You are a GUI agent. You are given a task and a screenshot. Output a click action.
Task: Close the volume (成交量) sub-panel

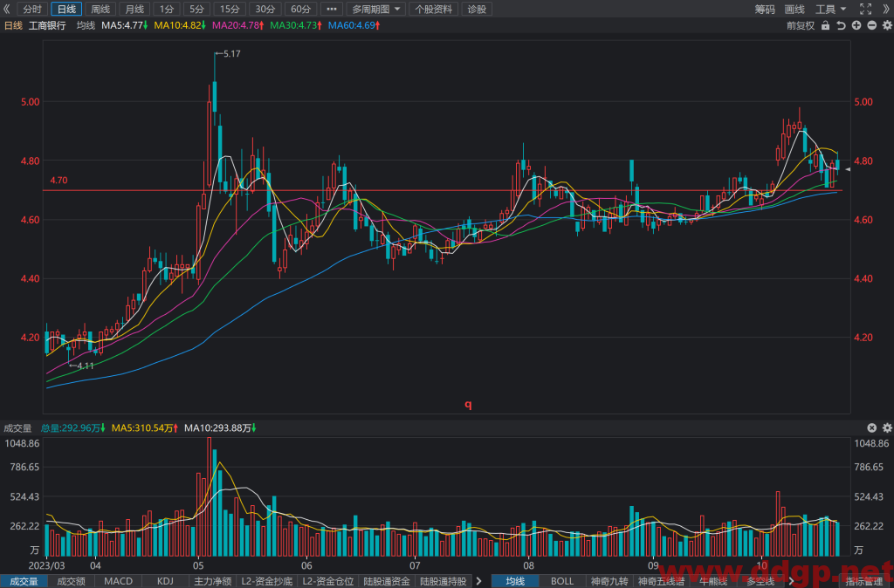[872, 427]
